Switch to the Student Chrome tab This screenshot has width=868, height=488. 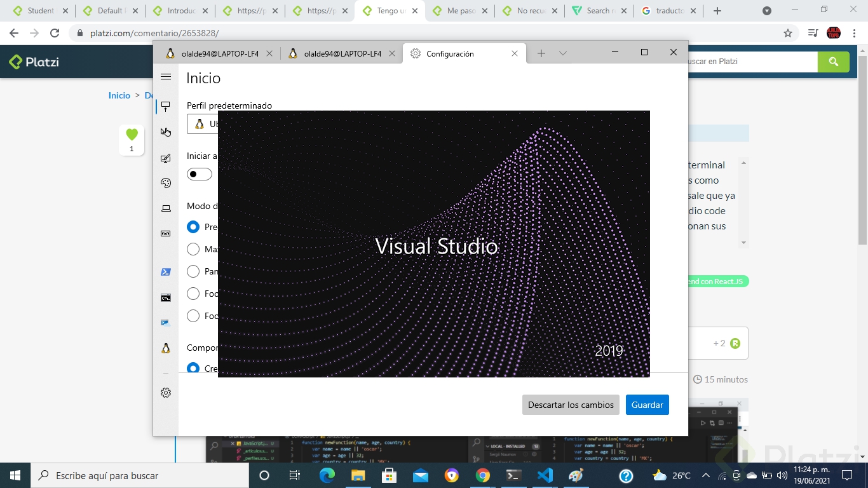click(40, 11)
